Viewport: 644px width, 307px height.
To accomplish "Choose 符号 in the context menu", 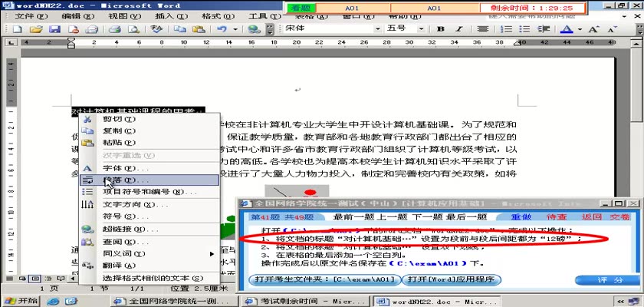I will coord(149,216).
